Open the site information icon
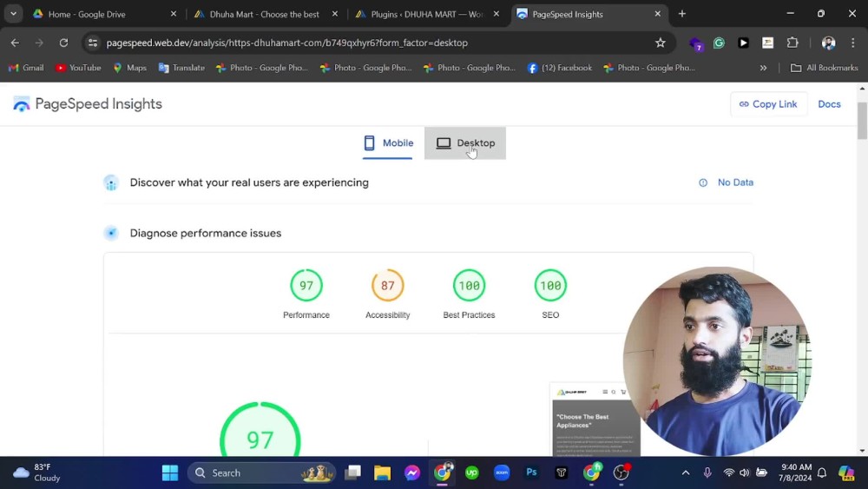This screenshot has height=489, width=868. pos(93,43)
